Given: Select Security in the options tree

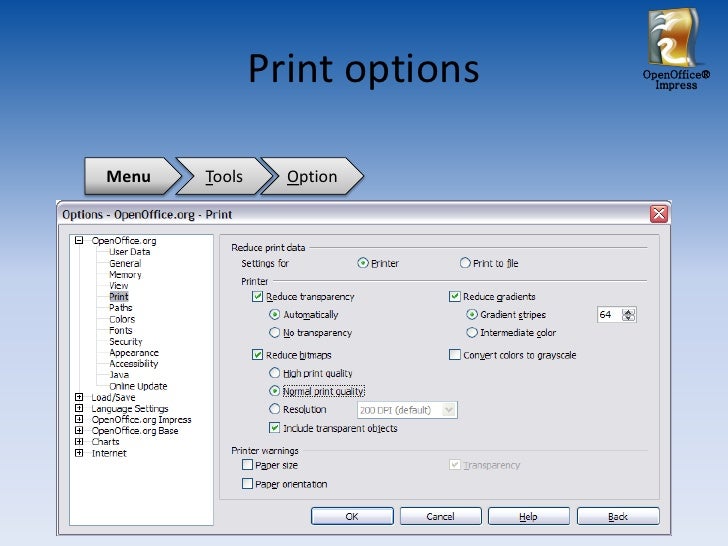Looking at the screenshot, I should [125, 341].
